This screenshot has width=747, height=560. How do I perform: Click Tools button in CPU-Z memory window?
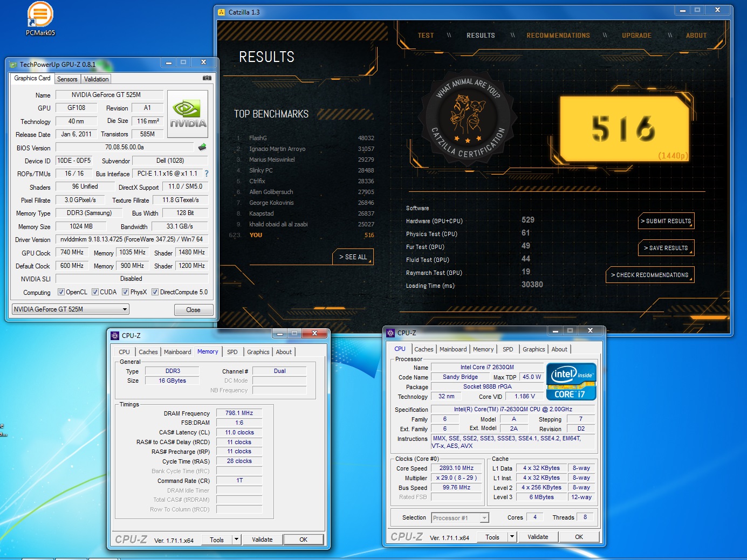click(x=217, y=540)
